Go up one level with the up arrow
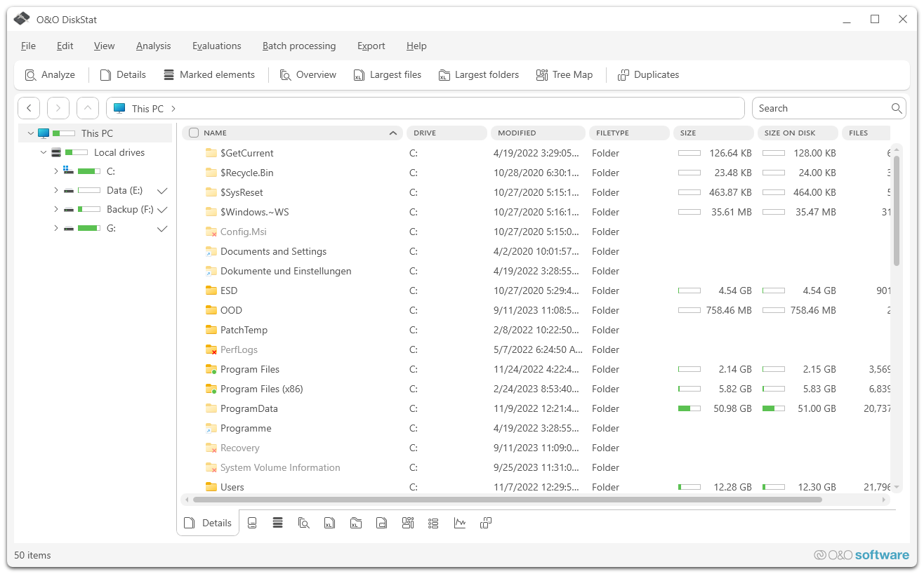924x574 pixels. click(88, 108)
